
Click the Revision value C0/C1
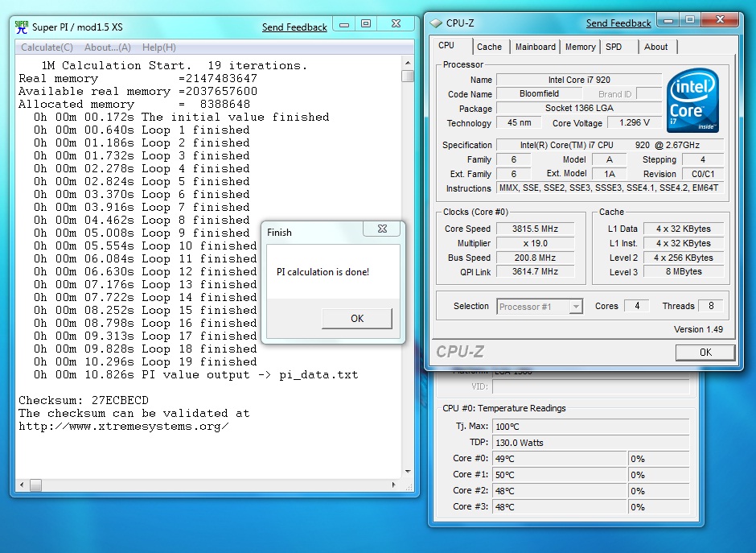[x=703, y=174]
